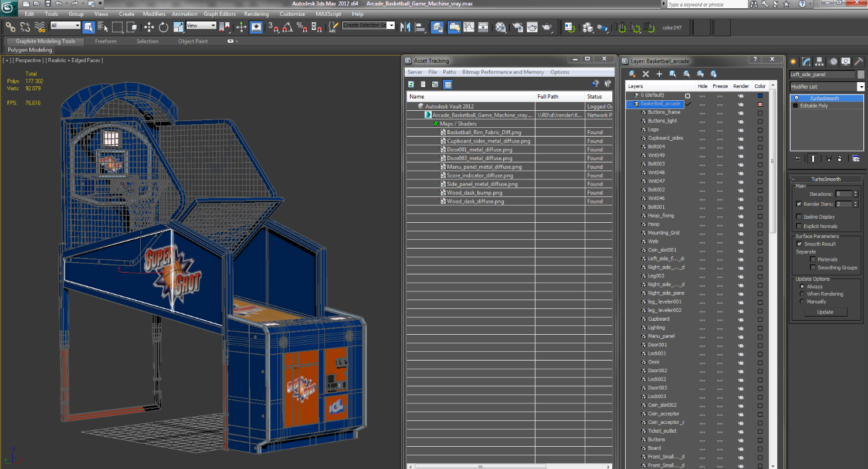Click the Freeze column header in Layers
The image size is (868, 469).
point(720,86)
